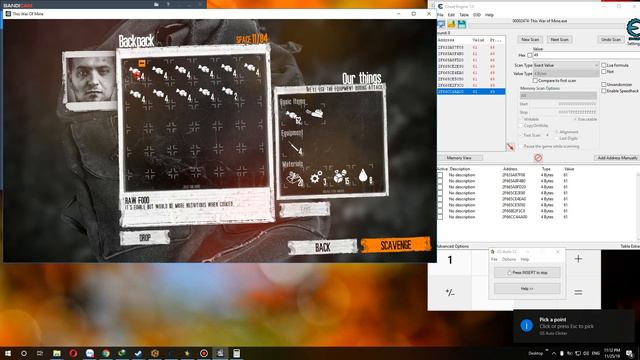The width and height of the screenshot is (640, 360).
Task: Click the Next Scan button
Action: (x=559, y=40)
